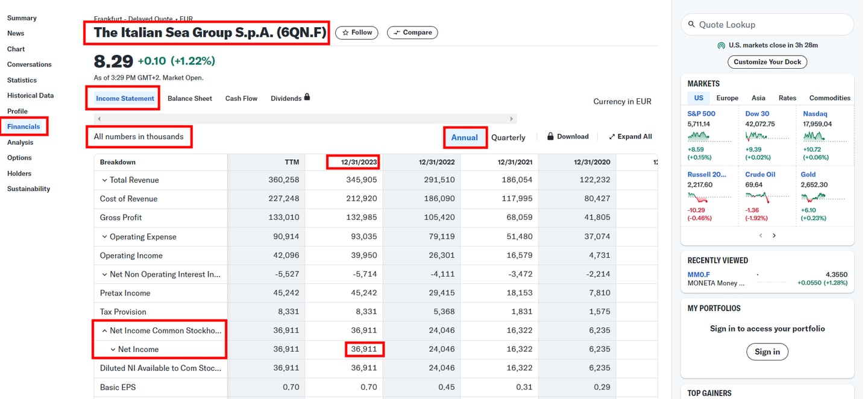Click the Dividends lock icon

[x=307, y=97]
